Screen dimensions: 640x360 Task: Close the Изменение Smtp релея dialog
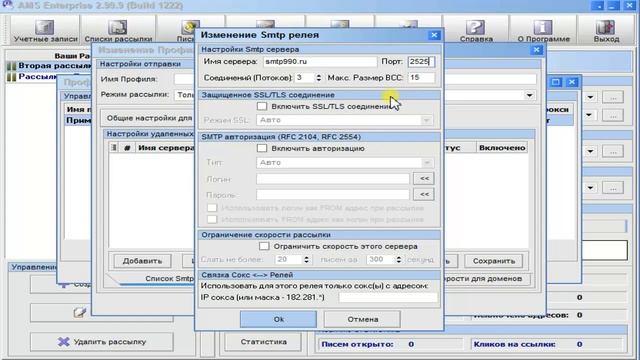434,35
